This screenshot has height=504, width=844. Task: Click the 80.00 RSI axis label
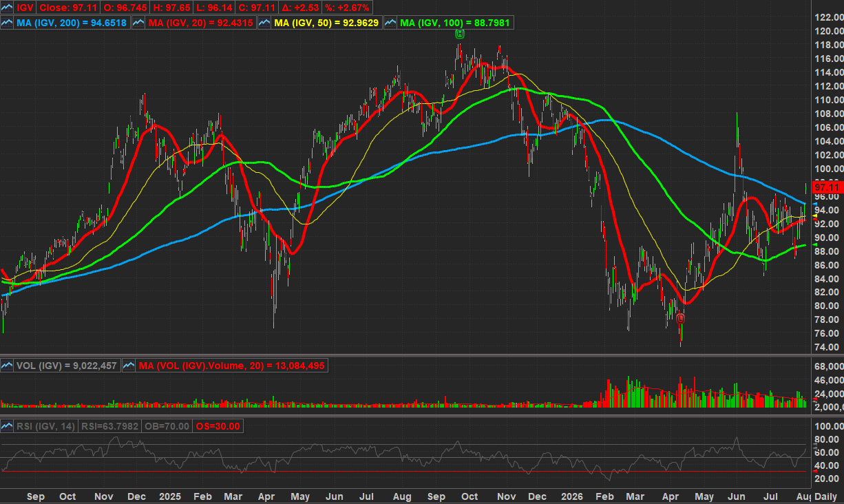pyautogui.click(x=826, y=439)
